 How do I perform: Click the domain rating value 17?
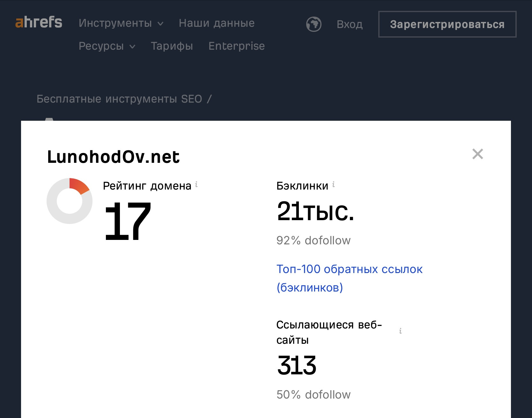(128, 221)
